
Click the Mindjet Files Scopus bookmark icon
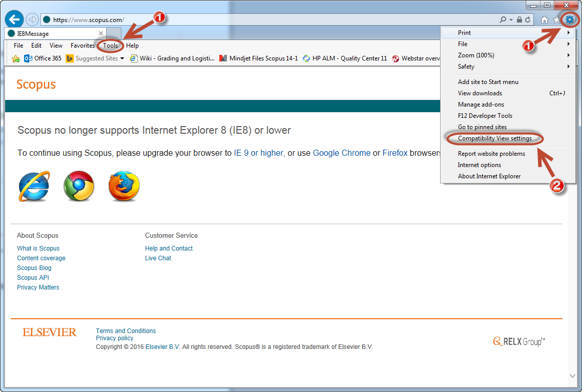pos(223,58)
